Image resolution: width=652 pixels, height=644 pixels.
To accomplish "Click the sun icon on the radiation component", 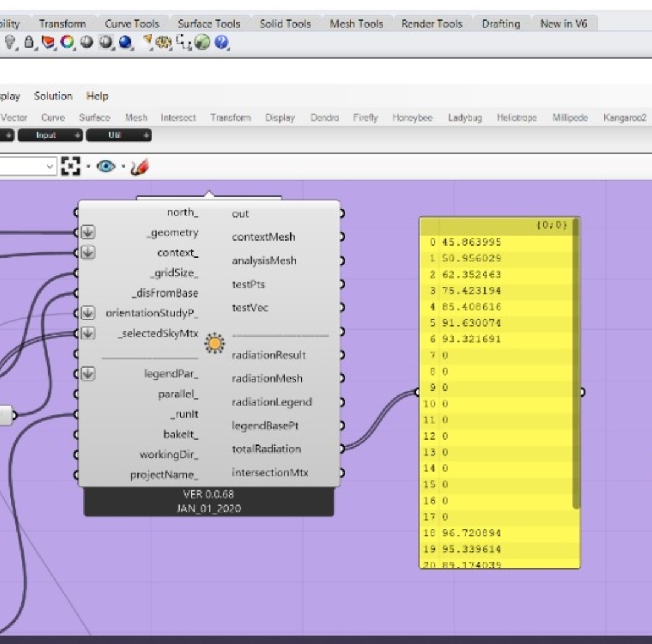I will pos(215,343).
